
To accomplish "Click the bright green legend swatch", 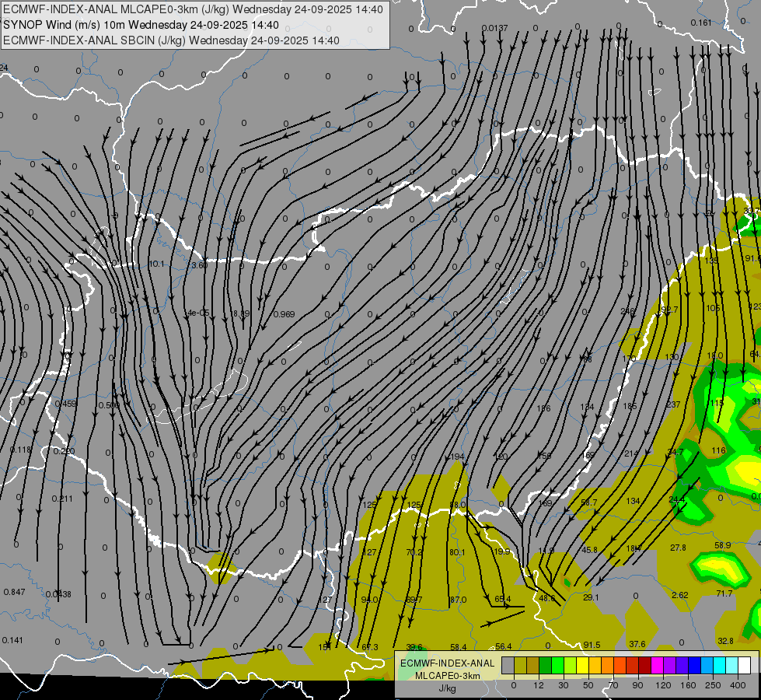I will 557,666.
